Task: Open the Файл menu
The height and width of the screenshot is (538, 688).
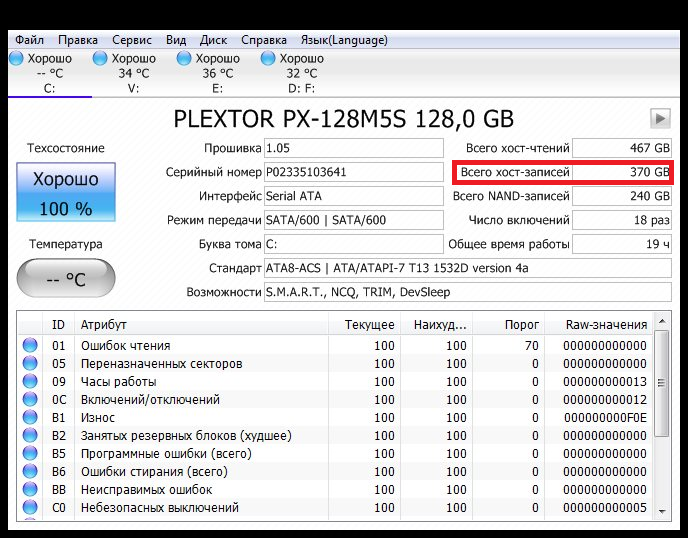Action: click(29, 40)
